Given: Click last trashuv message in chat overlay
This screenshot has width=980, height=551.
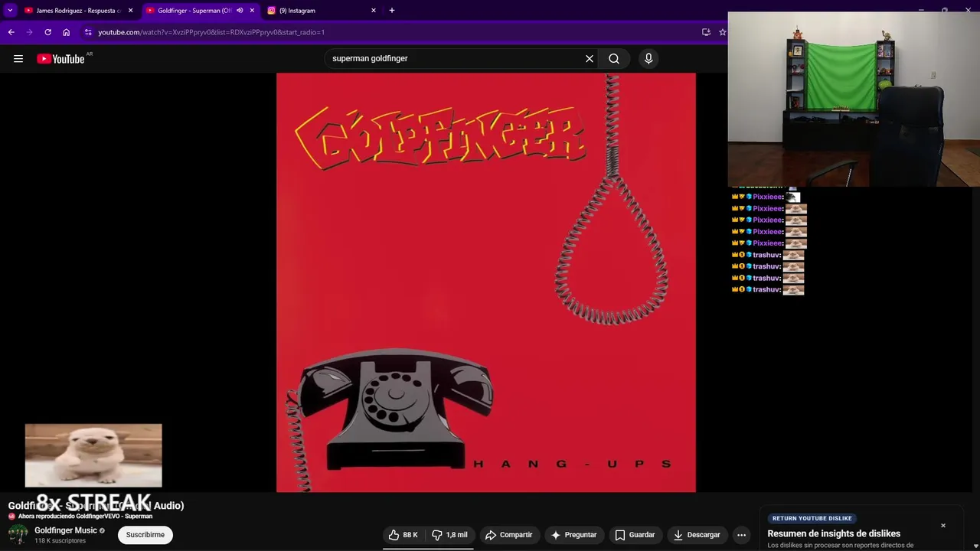Looking at the screenshot, I should pos(768,290).
